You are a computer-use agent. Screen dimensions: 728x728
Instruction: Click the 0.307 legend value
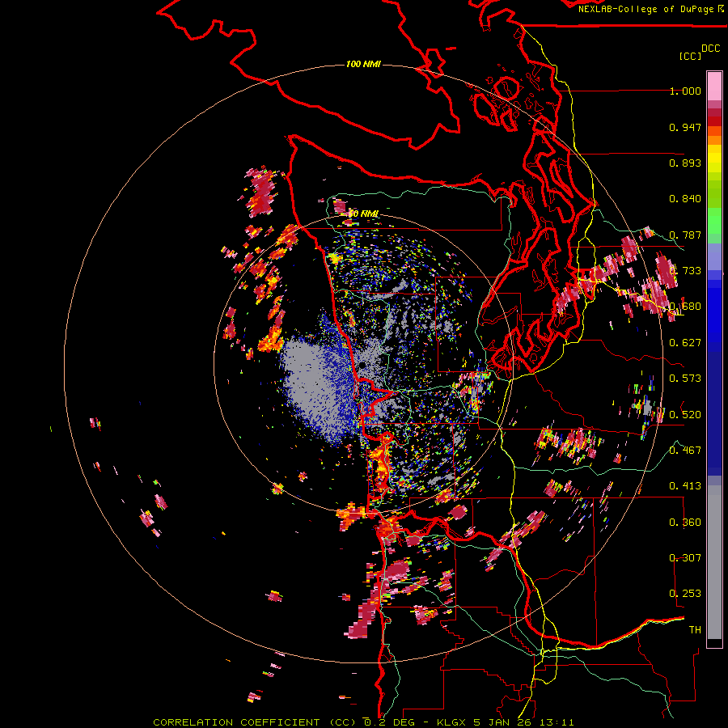tap(685, 558)
